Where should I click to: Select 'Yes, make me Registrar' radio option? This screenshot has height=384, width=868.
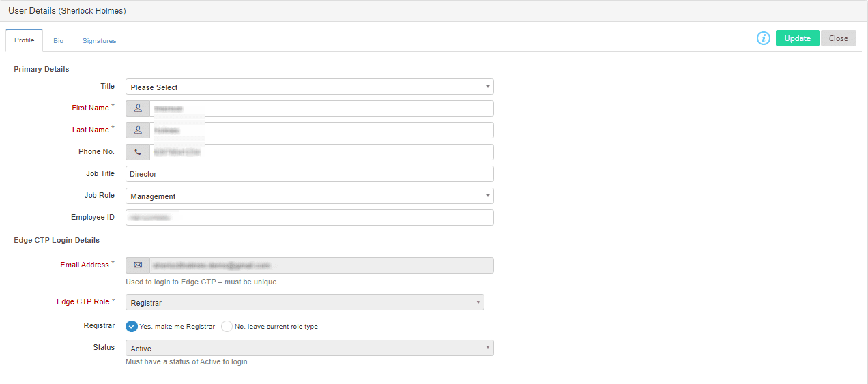pyautogui.click(x=132, y=326)
